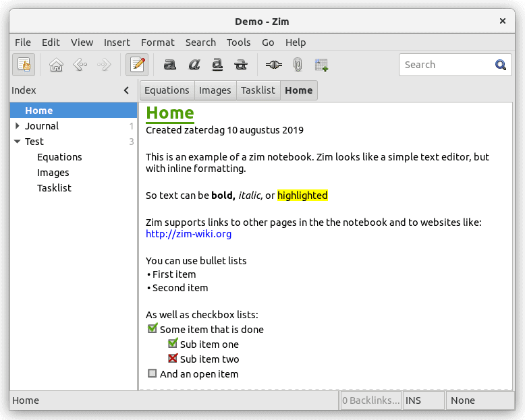This screenshot has height=420, width=525.
Task: Open the Go menu
Action: 268,42
